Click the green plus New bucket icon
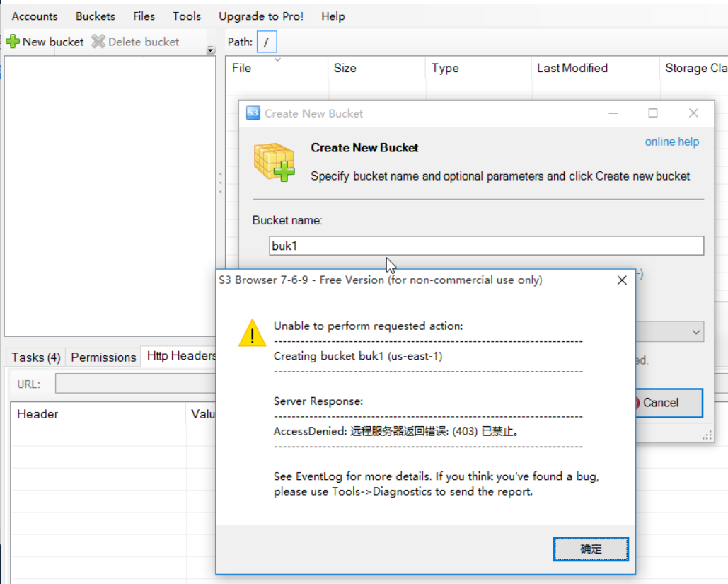 click(x=13, y=42)
